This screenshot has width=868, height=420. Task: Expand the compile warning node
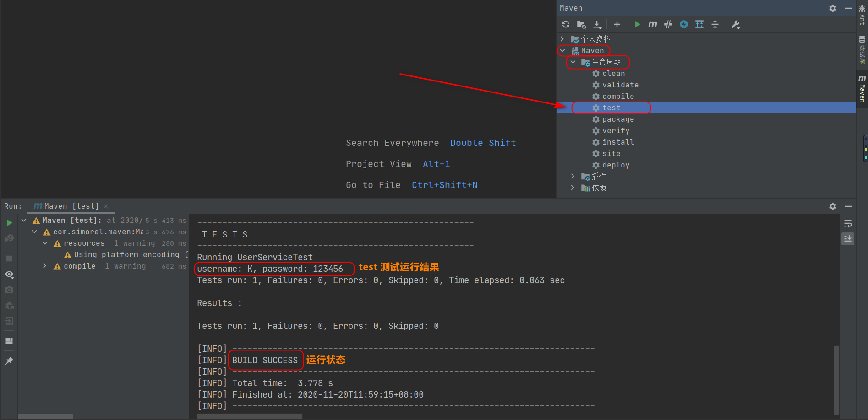click(45, 266)
